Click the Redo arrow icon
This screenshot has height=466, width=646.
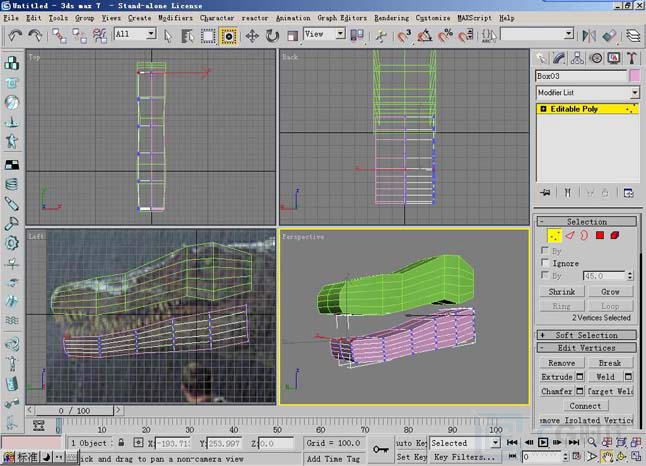click(x=35, y=35)
